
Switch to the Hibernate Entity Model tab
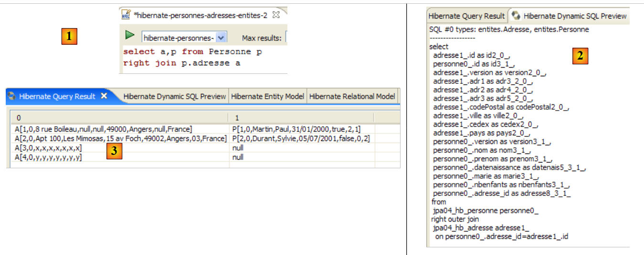click(x=267, y=96)
